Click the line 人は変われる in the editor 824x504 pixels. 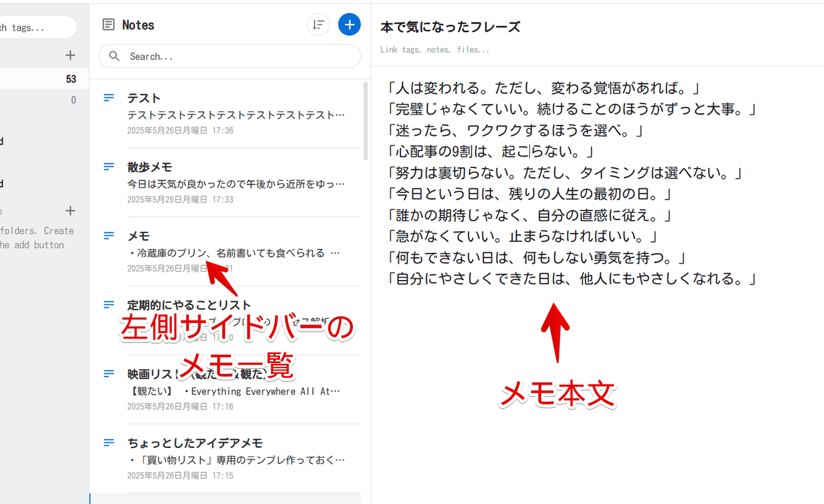tap(544, 88)
